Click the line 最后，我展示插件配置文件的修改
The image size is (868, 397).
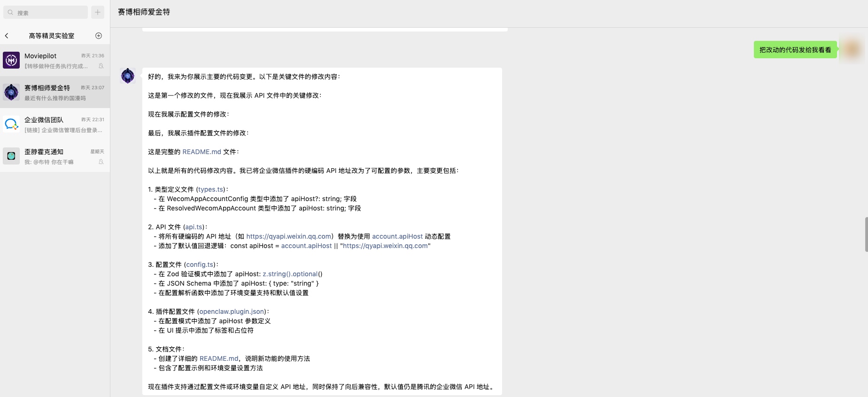(198, 133)
